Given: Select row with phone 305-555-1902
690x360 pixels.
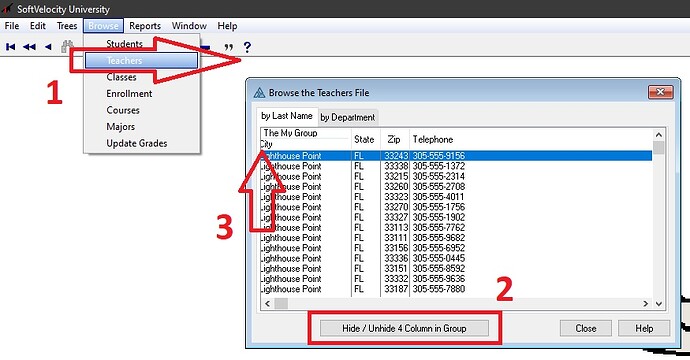Looking at the screenshot, I should click(456, 217).
